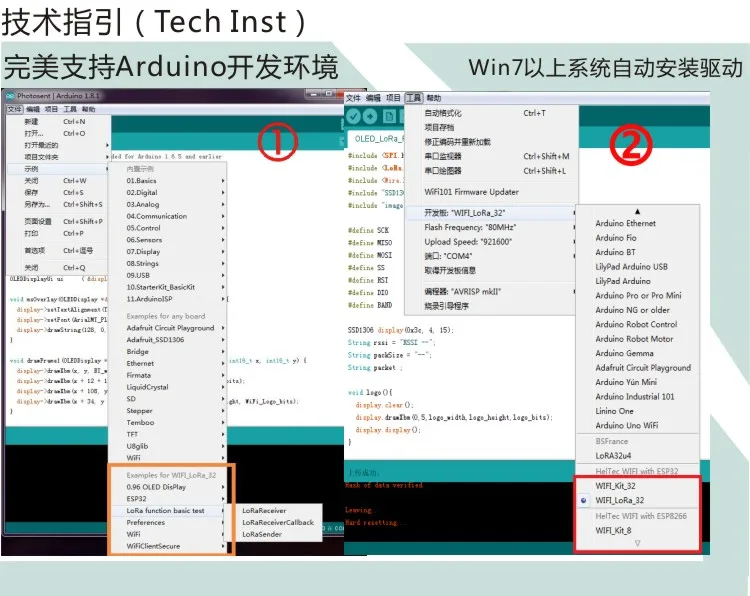Expand the WiFiClientSecure examples submenu
This screenshot has width=750, height=596.
click(x=167, y=546)
